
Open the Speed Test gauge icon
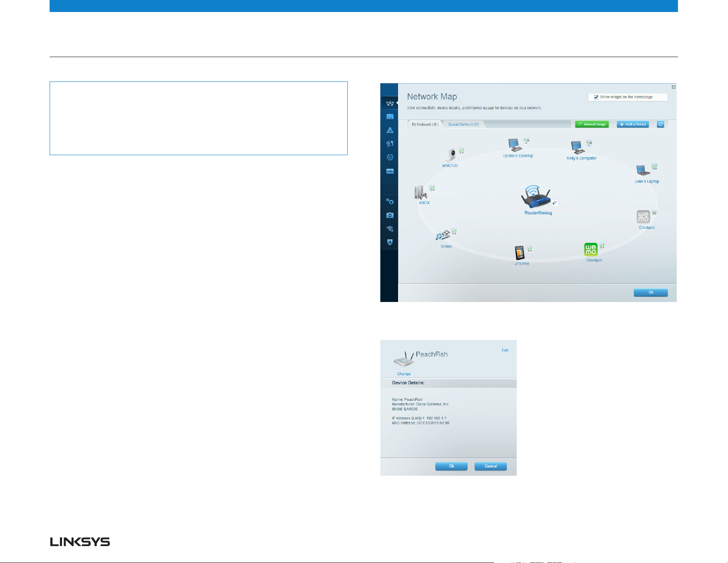coord(390,157)
